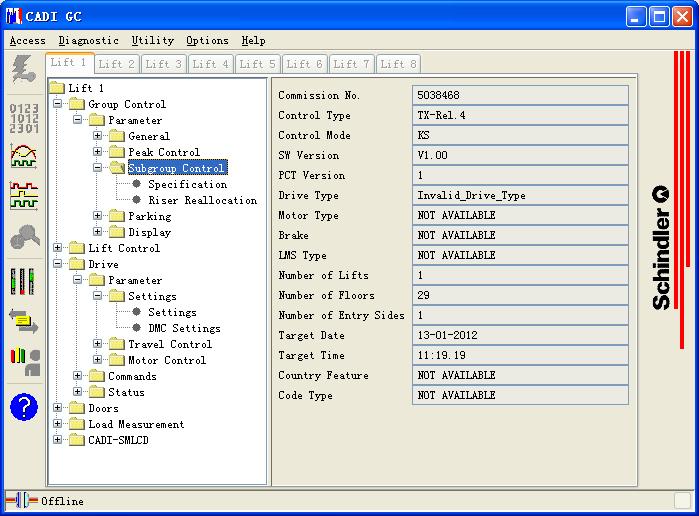699x516 pixels.
Task: Expand the Status node under Drive
Action: [x=78, y=392]
